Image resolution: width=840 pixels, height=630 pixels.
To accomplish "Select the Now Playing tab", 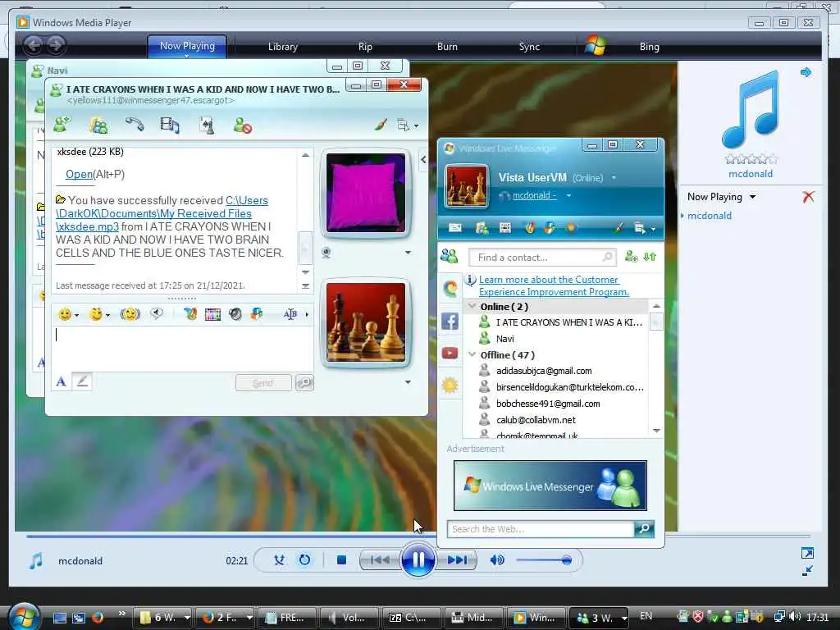I will (187, 46).
